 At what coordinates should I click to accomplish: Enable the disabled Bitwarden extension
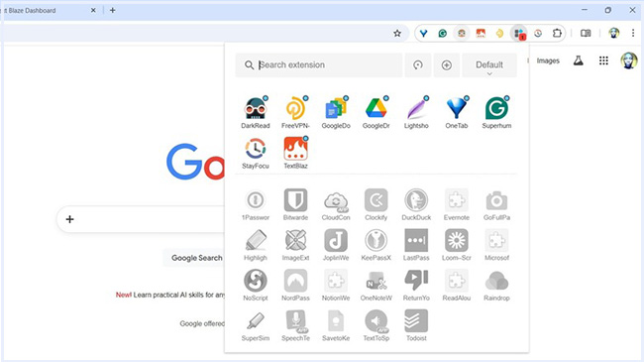coord(295,200)
